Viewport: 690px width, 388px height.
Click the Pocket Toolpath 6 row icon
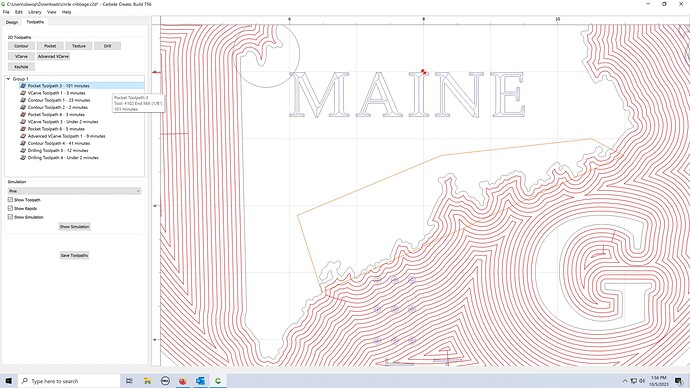(x=23, y=129)
